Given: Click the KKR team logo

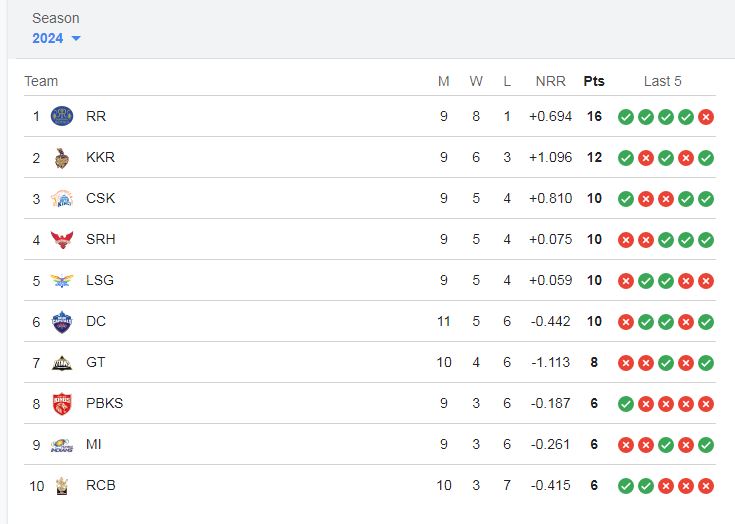Looking at the screenshot, I should click(x=62, y=157).
